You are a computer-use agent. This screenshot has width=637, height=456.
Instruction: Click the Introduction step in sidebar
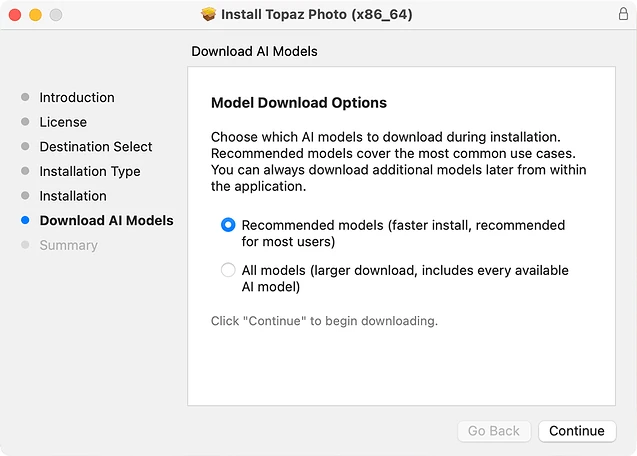click(77, 97)
